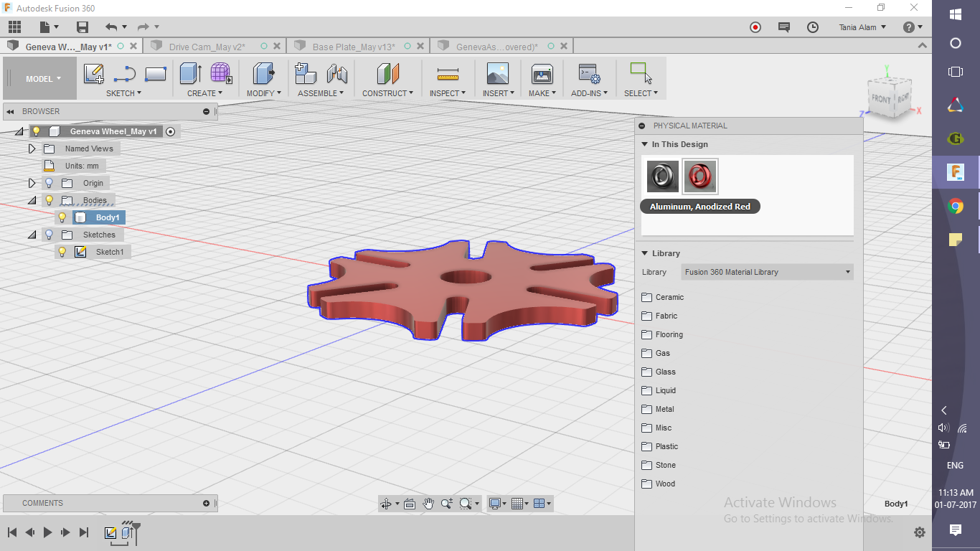Open the job status clock icon
Image resolution: width=980 pixels, height=551 pixels.
pyautogui.click(x=813, y=27)
